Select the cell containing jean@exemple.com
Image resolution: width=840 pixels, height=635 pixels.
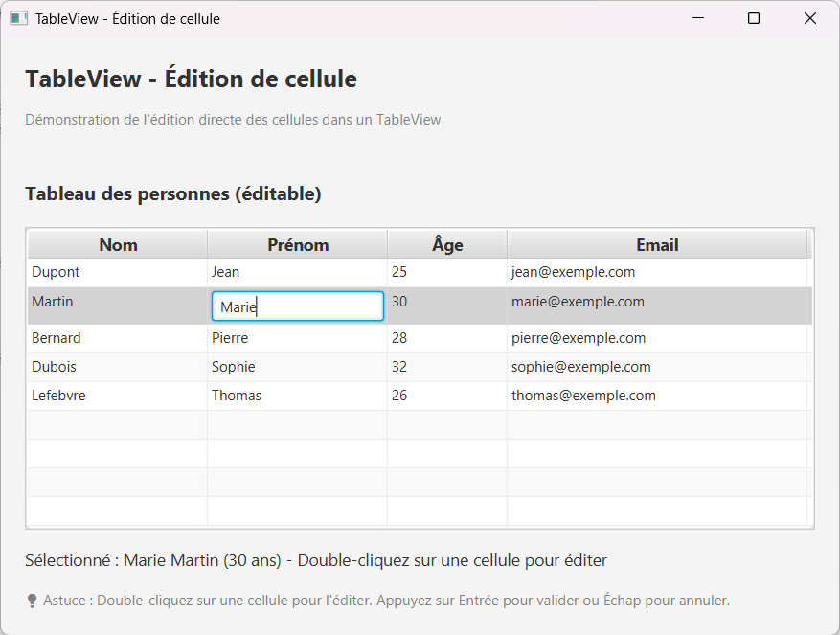pyautogui.click(x=573, y=272)
